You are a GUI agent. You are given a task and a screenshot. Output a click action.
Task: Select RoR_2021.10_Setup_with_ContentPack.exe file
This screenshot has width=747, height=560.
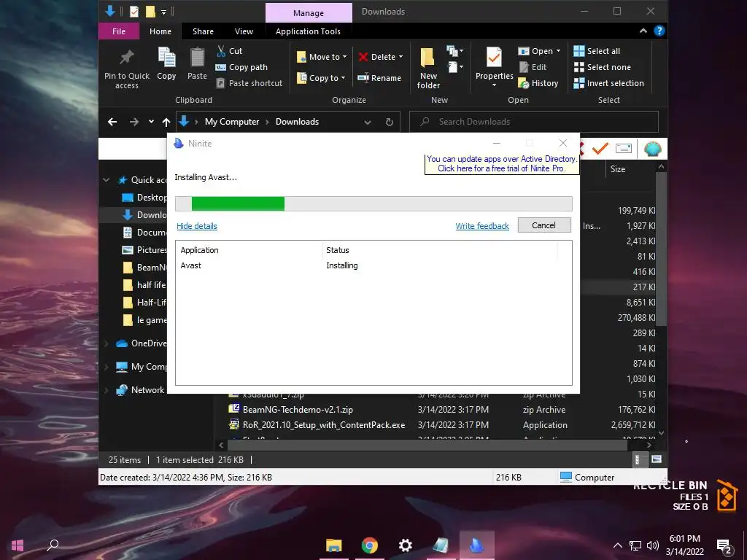323,425
